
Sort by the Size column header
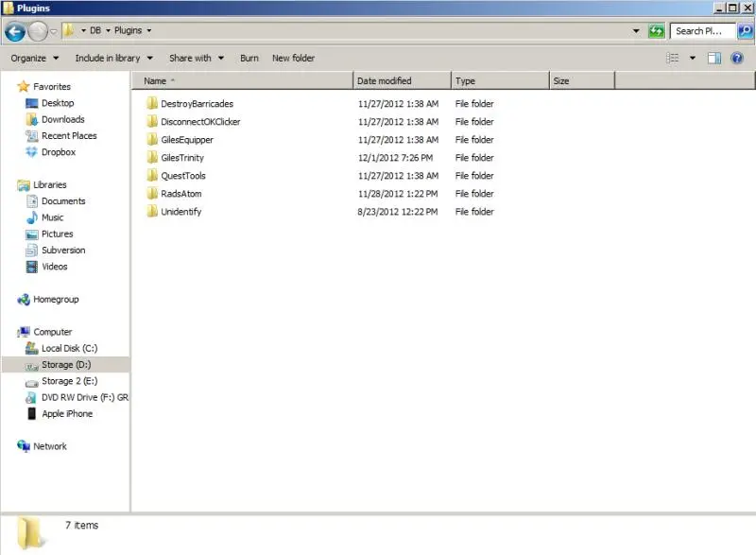coord(582,81)
